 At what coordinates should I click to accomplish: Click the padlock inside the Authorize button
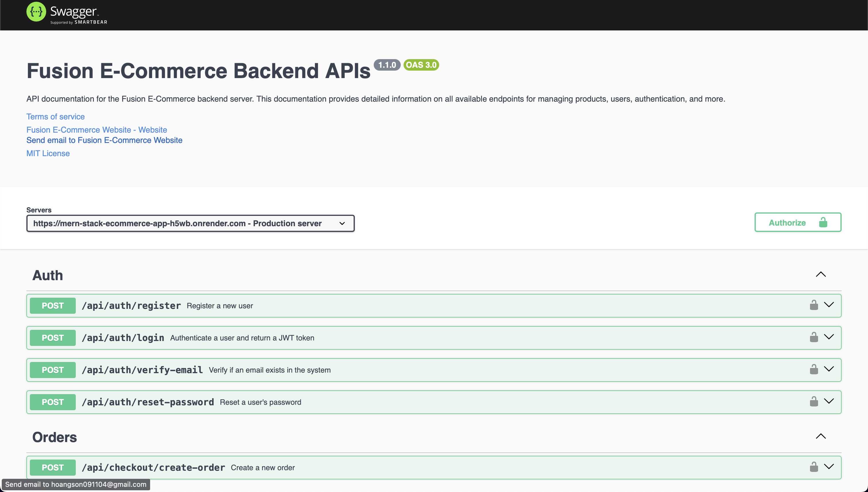pyautogui.click(x=824, y=222)
